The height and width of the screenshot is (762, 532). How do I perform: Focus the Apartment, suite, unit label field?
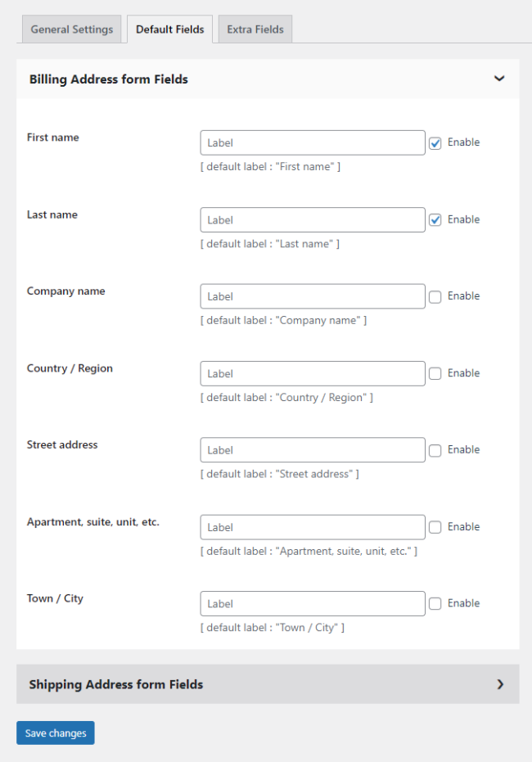point(313,527)
